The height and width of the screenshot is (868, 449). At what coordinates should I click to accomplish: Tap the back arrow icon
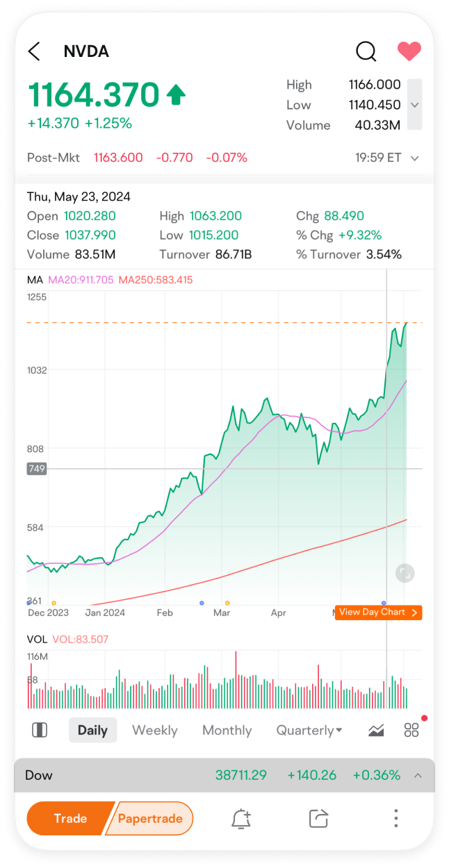[x=34, y=51]
